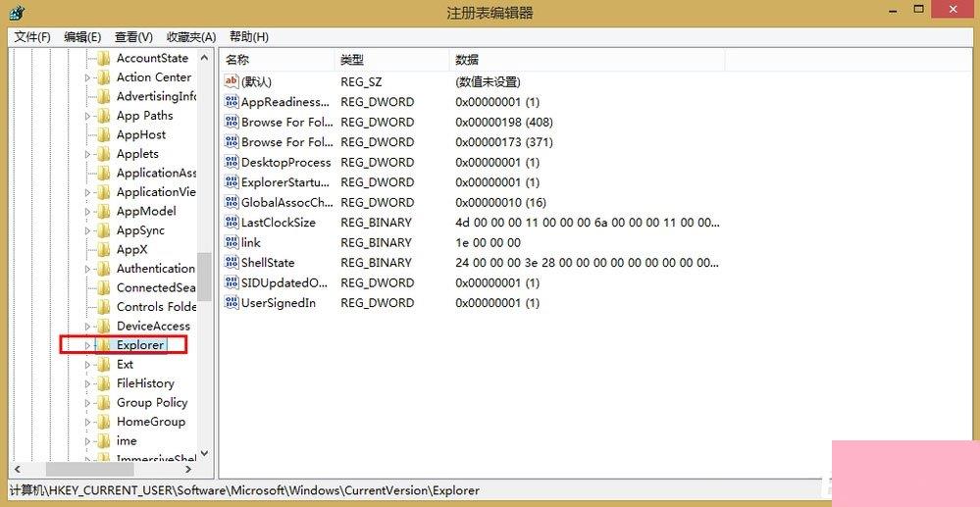980x507 pixels.
Task: Expand the Ext tree node
Action: point(87,365)
